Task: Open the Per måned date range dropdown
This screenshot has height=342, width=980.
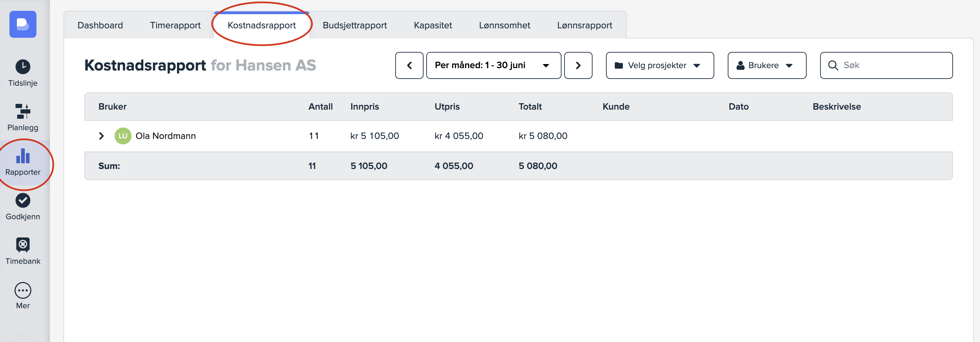Action: pos(493,65)
